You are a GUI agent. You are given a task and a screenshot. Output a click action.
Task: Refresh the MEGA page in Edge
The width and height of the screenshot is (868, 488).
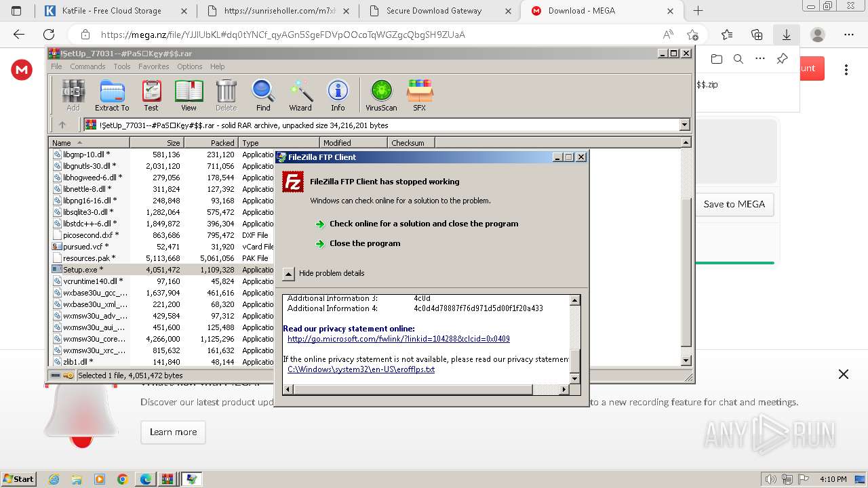pyautogui.click(x=49, y=35)
